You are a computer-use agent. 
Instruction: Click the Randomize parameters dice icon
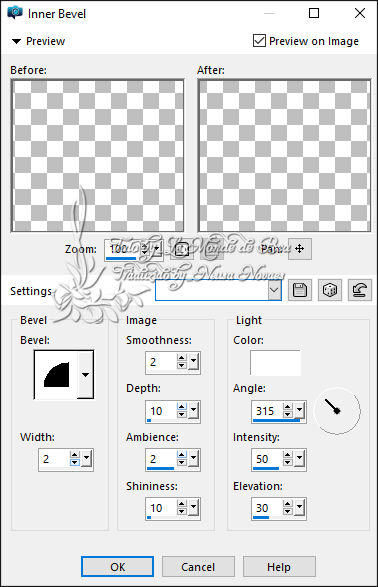coord(329,290)
